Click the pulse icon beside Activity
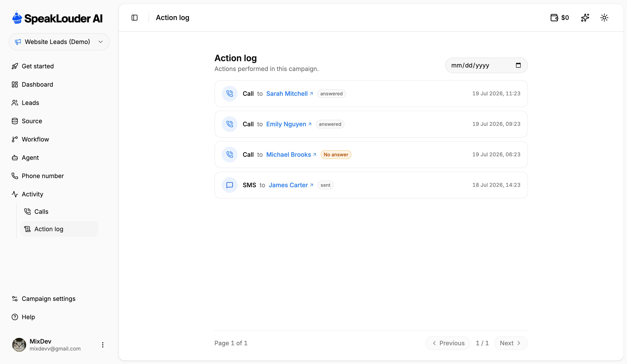627x364 pixels. [15, 194]
